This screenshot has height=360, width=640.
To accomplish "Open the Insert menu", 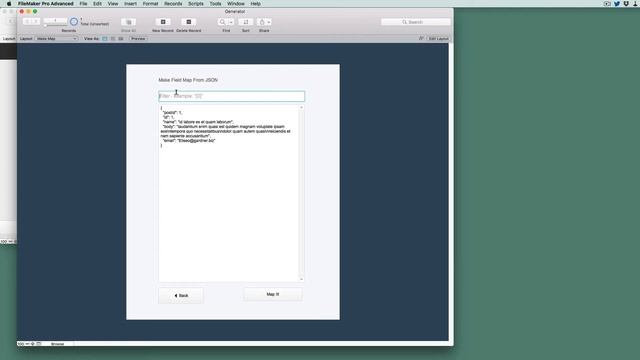I will coord(130,4).
